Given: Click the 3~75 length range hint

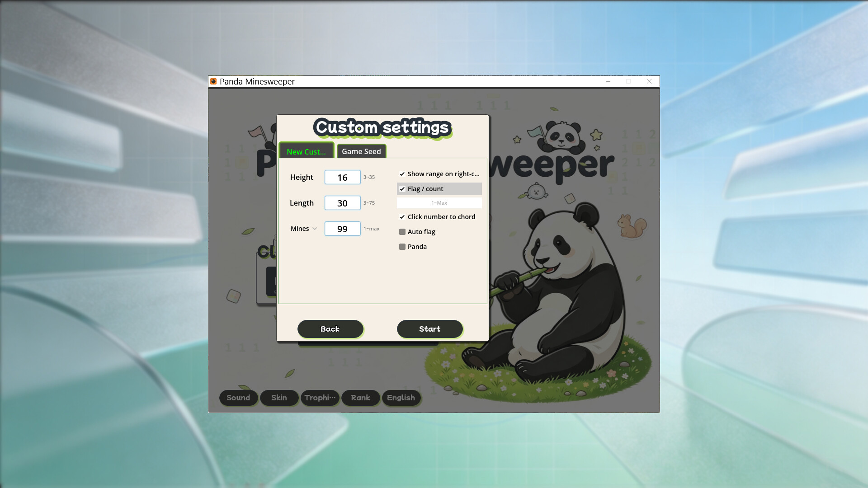Looking at the screenshot, I should (369, 203).
